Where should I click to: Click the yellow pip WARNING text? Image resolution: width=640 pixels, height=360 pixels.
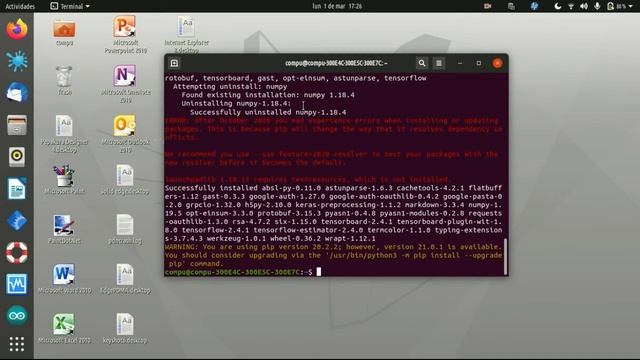coord(333,256)
